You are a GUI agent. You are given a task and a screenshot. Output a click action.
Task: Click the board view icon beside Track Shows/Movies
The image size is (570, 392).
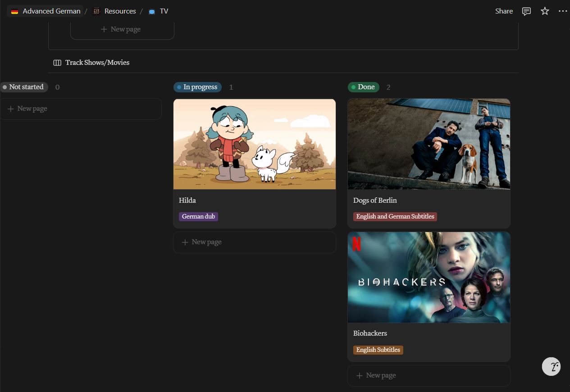pos(57,63)
